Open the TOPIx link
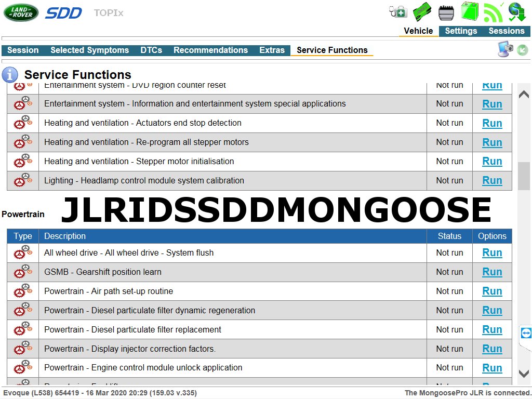The image size is (532, 399). click(109, 13)
